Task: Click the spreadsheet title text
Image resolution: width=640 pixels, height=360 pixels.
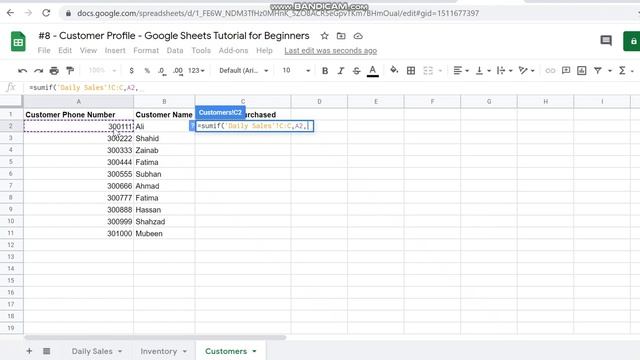Action: [x=174, y=36]
